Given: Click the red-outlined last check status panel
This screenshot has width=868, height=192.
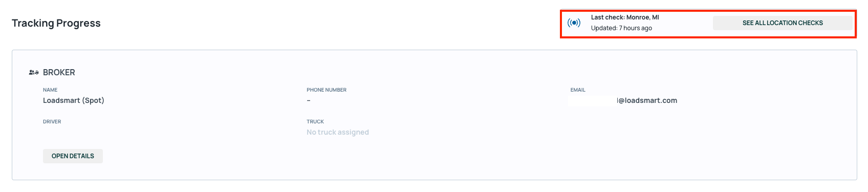Looking at the screenshot, I should [x=708, y=24].
